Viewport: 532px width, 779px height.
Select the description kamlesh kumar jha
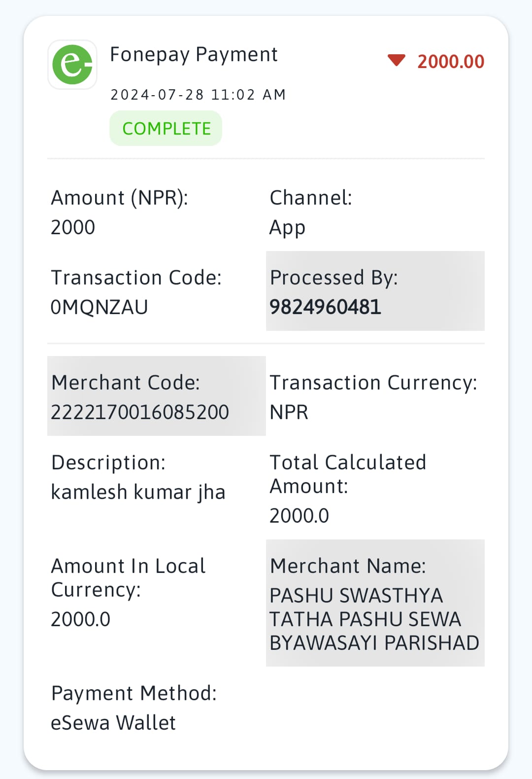coord(138,493)
